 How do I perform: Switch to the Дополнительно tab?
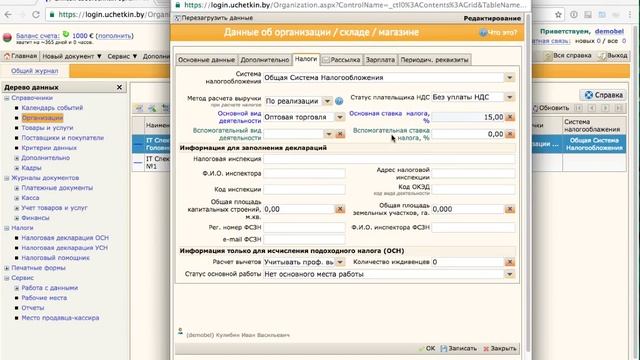[264, 60]
